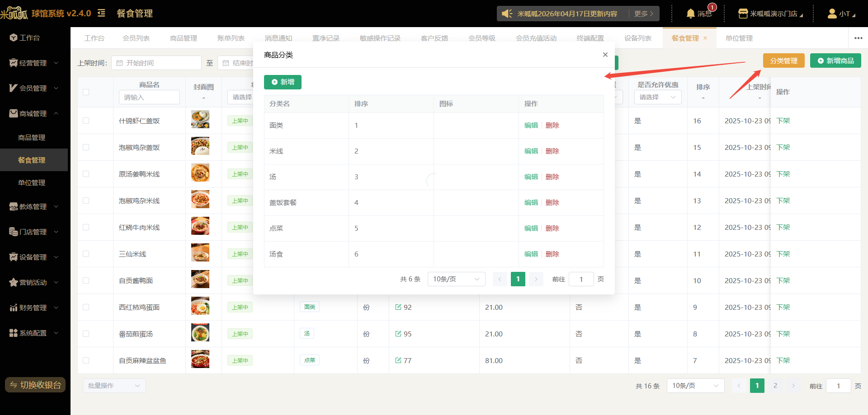Delete the 盖饭套餐 category
The height and width of the screenshot is (415, 868).
pyautogui.click(x=552, y=202)
